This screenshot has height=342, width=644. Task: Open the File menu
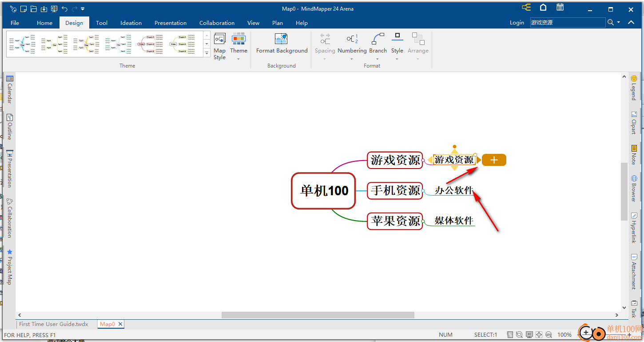pos(15,23)
